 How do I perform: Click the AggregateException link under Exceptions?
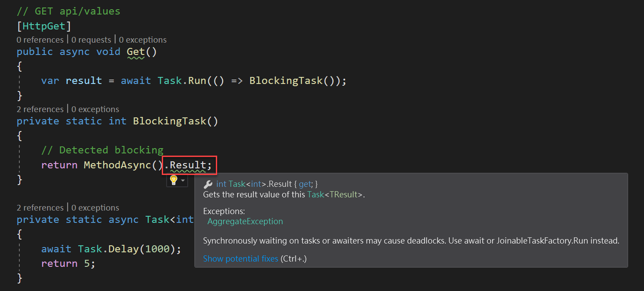tap(245, 222)
